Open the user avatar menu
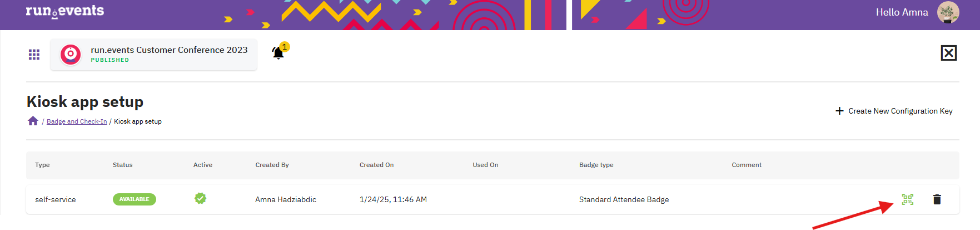 948,12
